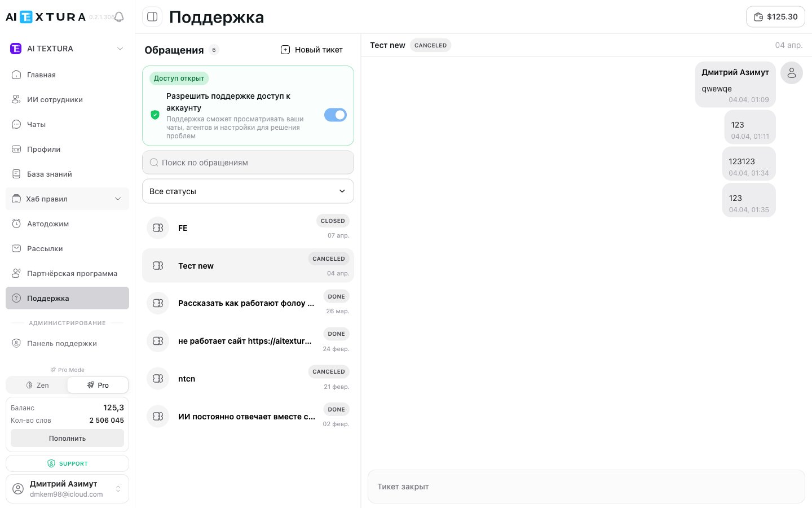812x508 pixels.
Task: Click the База знаний document icon
Action: [x=16, y=174]
